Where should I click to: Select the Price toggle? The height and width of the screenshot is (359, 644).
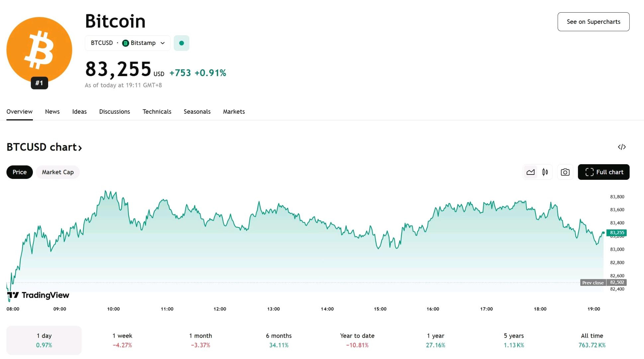[x=20, y=172]
